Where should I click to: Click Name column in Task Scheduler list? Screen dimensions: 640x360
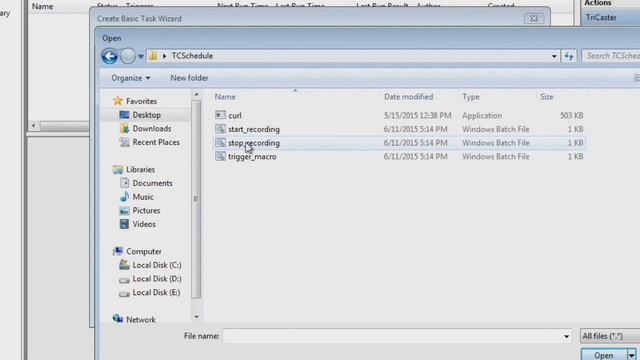tap(42, 7)
